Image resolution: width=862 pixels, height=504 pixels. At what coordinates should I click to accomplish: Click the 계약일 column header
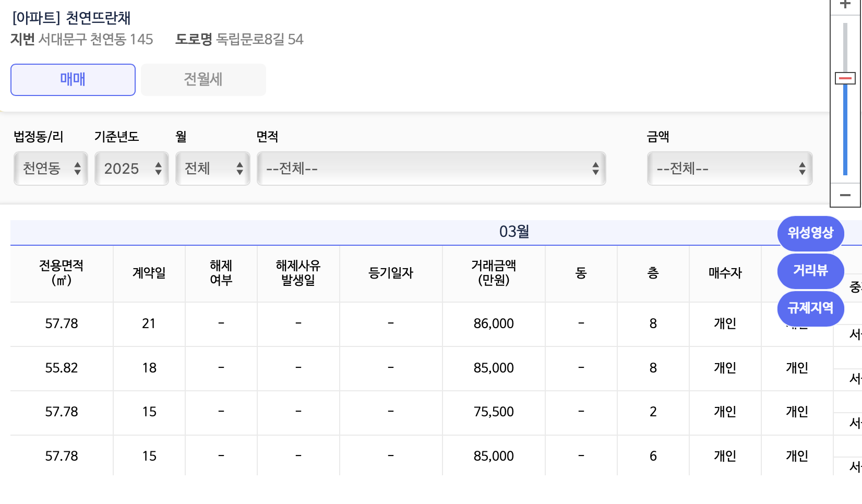149,273
